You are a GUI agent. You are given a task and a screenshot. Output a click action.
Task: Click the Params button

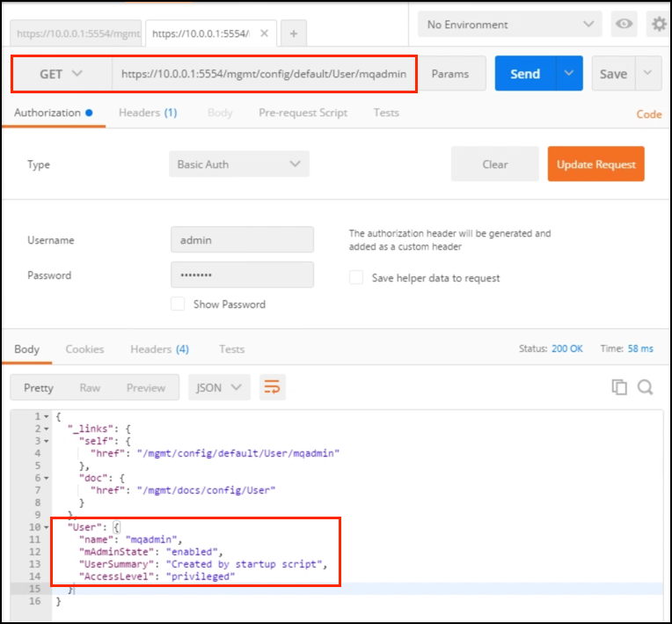(450, 74)
